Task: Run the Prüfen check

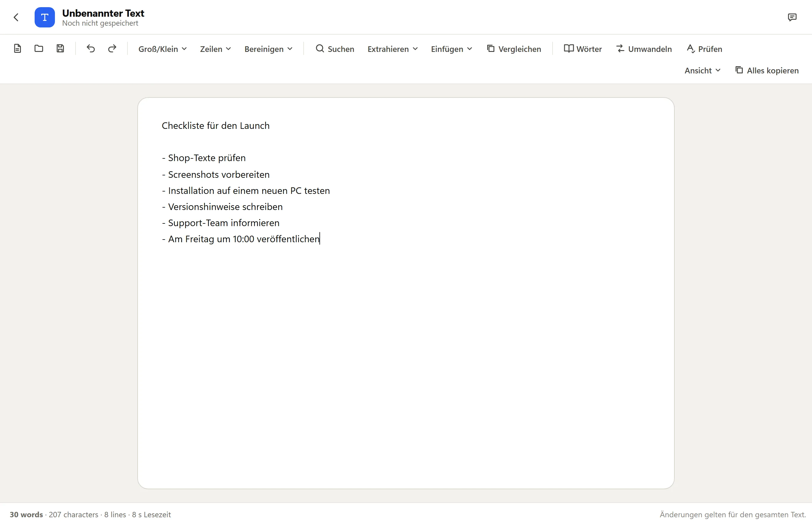Action: point(705,49)
